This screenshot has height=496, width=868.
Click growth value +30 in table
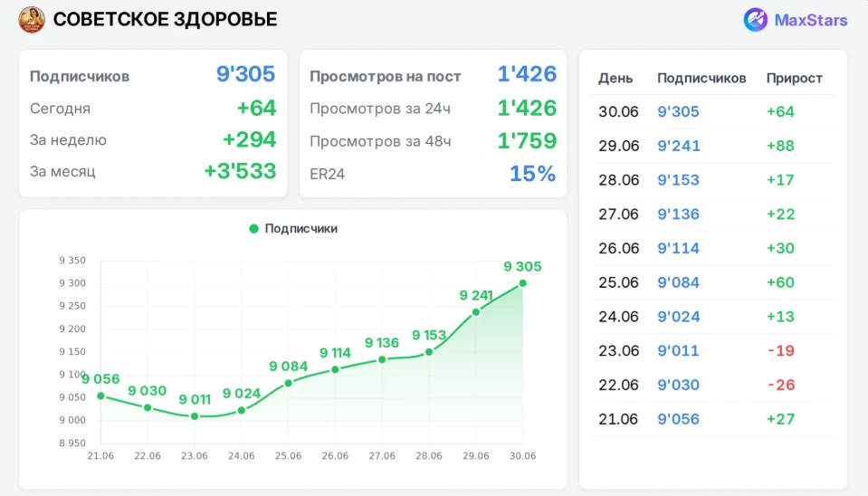pyautogui.click(x=780, y=249)
